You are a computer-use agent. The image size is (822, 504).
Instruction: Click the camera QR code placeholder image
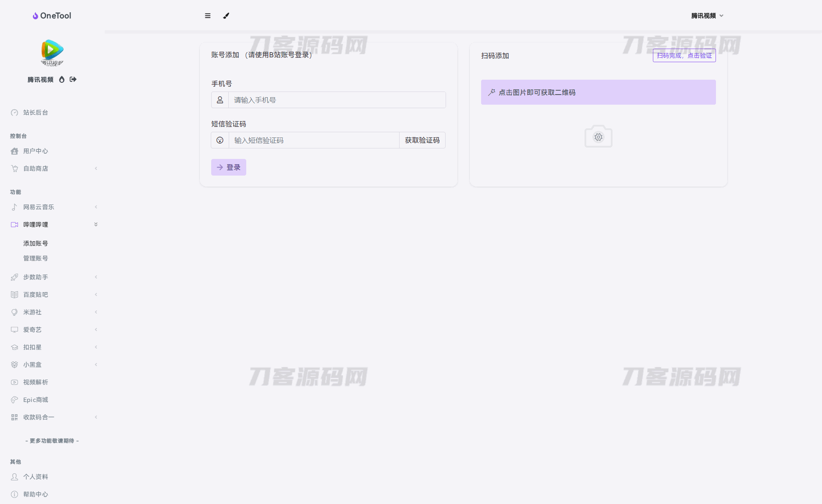pos(598,137)
